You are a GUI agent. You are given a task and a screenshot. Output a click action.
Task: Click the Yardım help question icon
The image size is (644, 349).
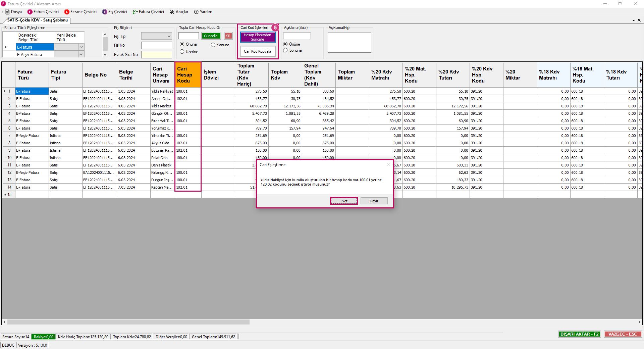pyautogui.click(x=196, y=12)
